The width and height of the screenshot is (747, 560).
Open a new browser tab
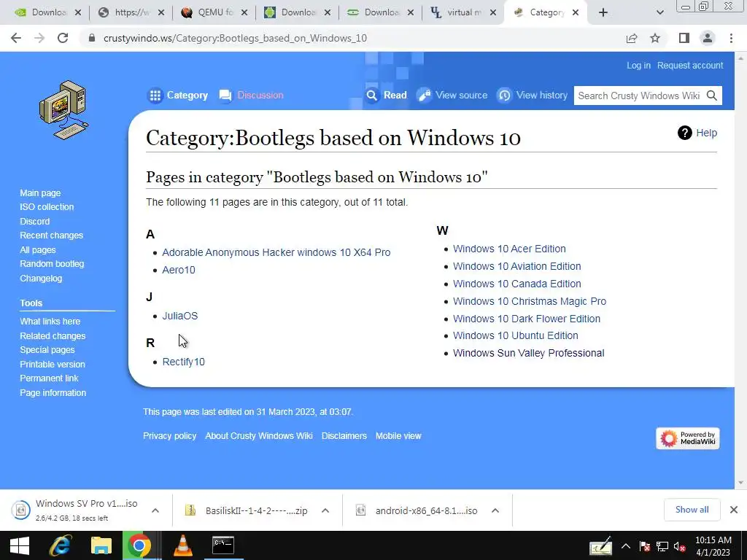[x=603, y=12]
